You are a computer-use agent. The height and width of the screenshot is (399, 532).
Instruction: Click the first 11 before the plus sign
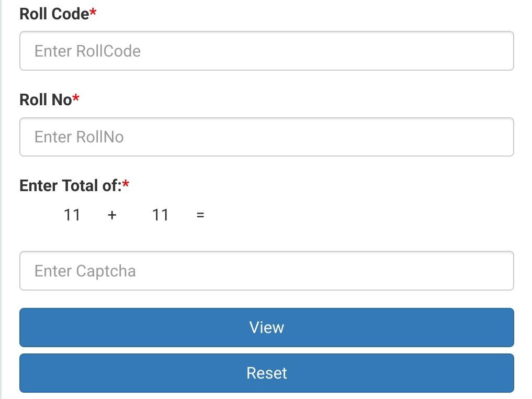click(x=72, y=215)
